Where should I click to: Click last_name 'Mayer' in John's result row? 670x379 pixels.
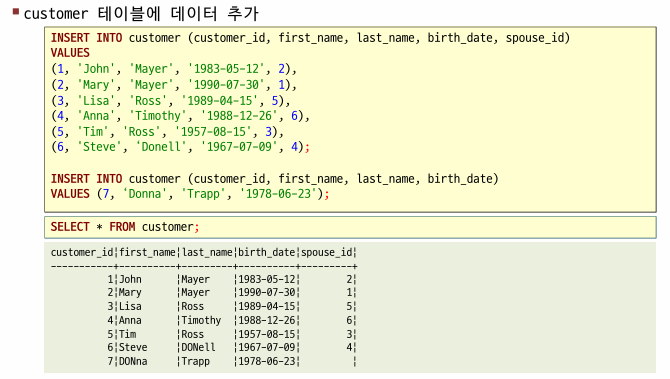point(196,279)
